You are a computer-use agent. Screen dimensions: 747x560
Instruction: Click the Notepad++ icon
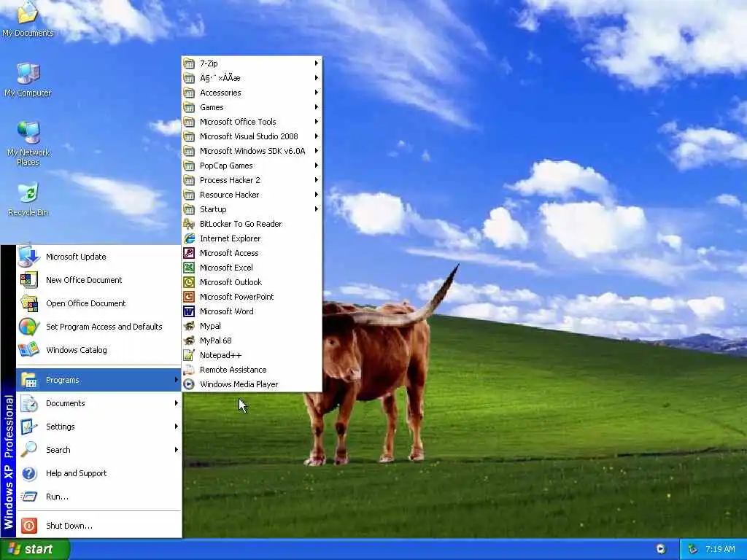[189, 355]
